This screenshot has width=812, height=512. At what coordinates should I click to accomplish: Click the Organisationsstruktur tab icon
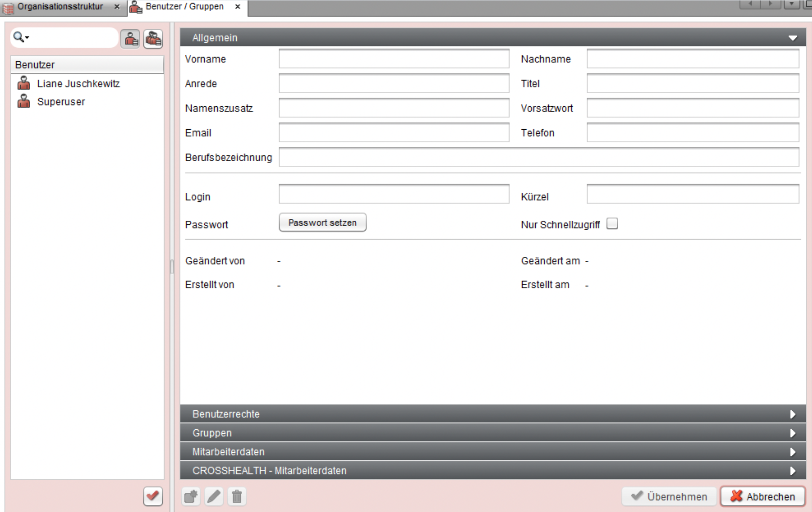pos(8,8)
